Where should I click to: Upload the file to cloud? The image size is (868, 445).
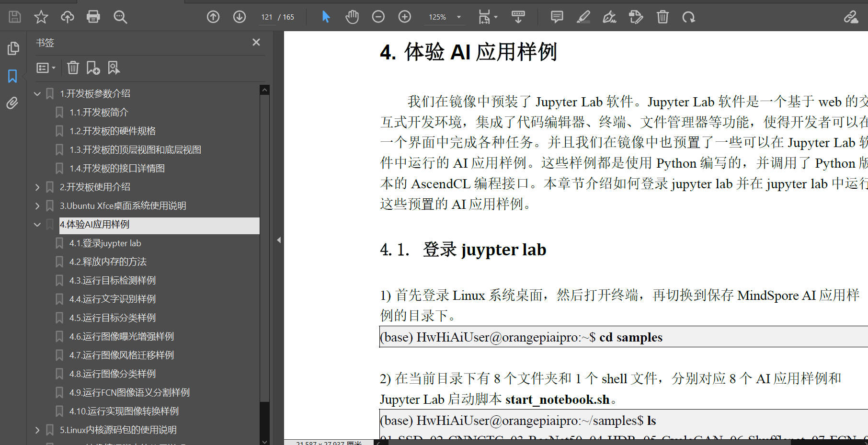(67, 17)
